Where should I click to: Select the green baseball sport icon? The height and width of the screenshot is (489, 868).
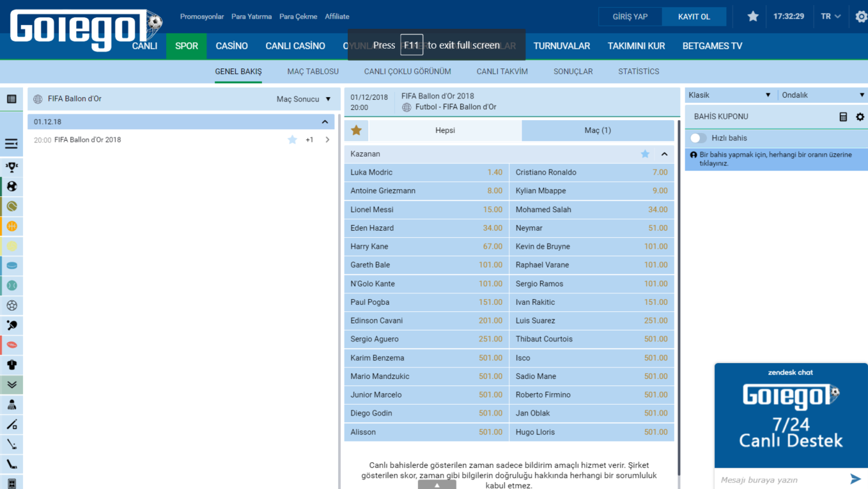[x=12, y=286]
